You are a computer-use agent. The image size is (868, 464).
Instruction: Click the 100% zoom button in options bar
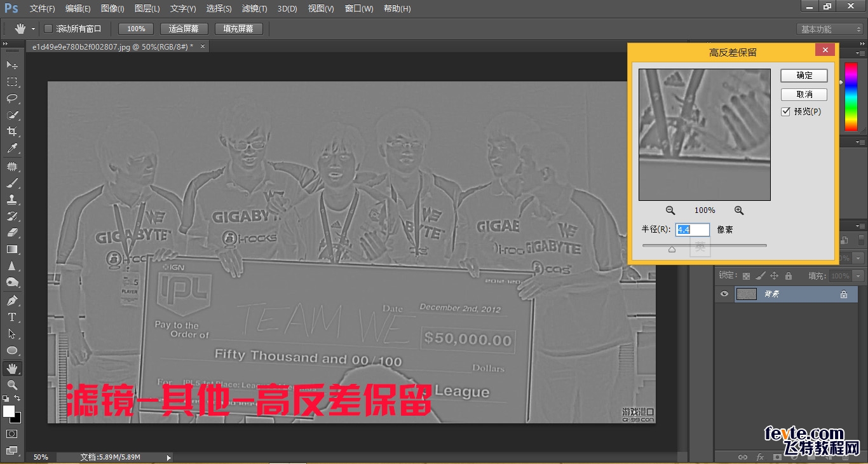pyautogui.click(x=136, y=29)
